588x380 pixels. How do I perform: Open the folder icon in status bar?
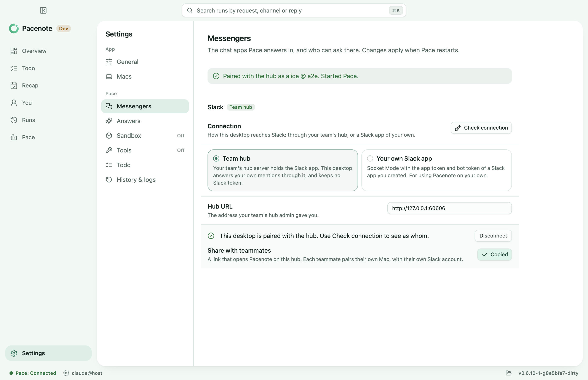tap(508, 373)
